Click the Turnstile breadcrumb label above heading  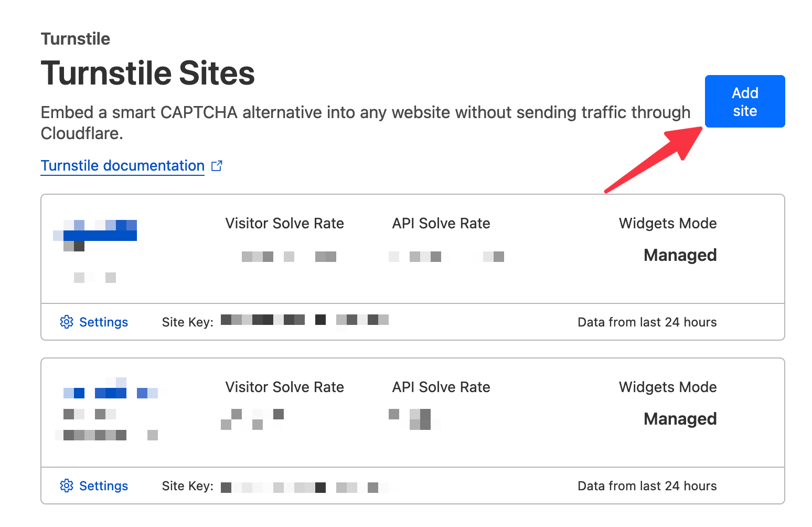click(x=76, y=39)
